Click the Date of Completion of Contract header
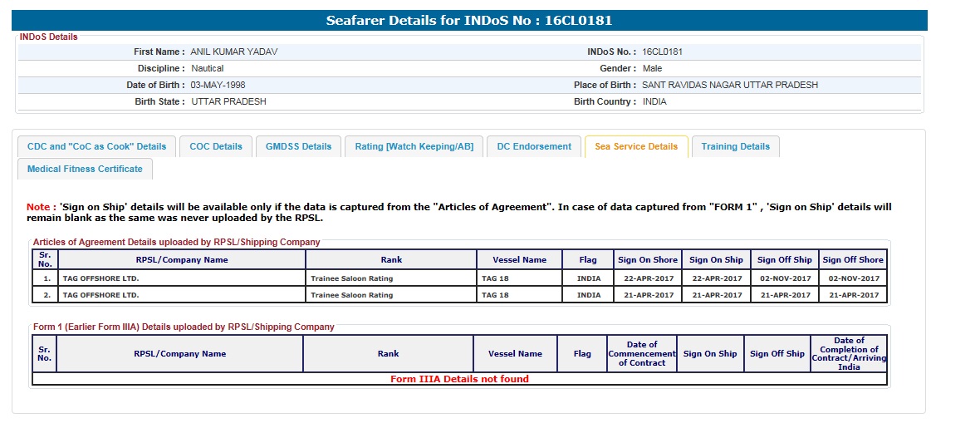 (848, 353)
